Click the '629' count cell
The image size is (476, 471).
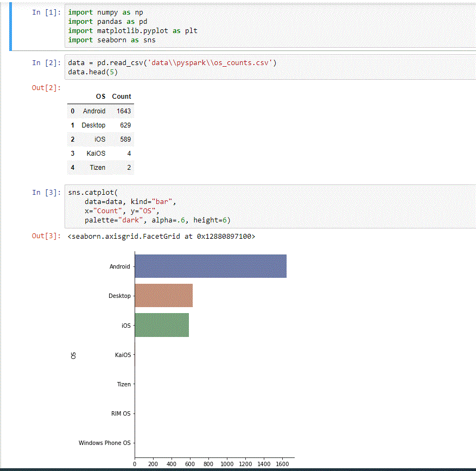(125, 125)
